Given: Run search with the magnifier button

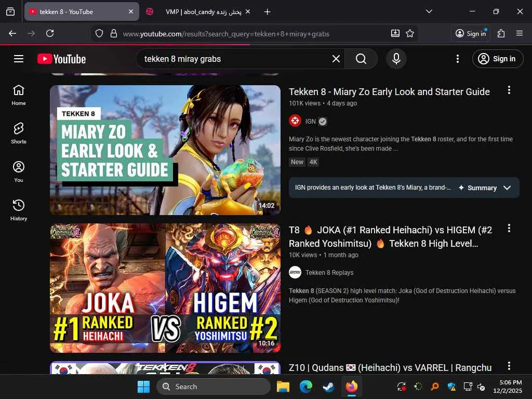Looking at the screenshot, I should pos(361,59).
